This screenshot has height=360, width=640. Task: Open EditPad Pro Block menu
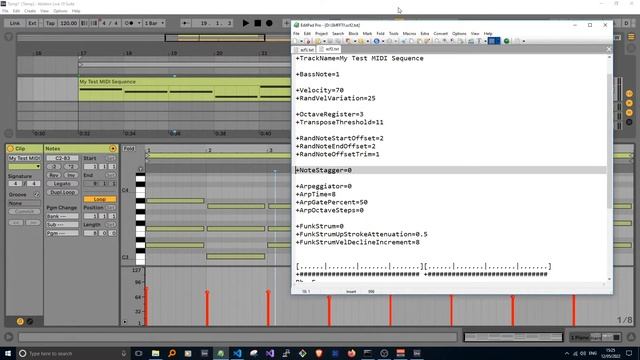point(353,33)
